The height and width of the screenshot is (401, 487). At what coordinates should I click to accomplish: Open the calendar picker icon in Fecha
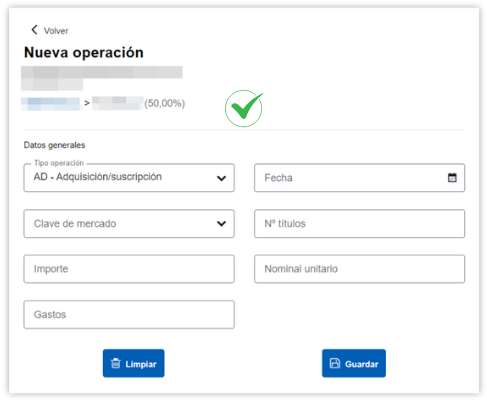[452, 178]
